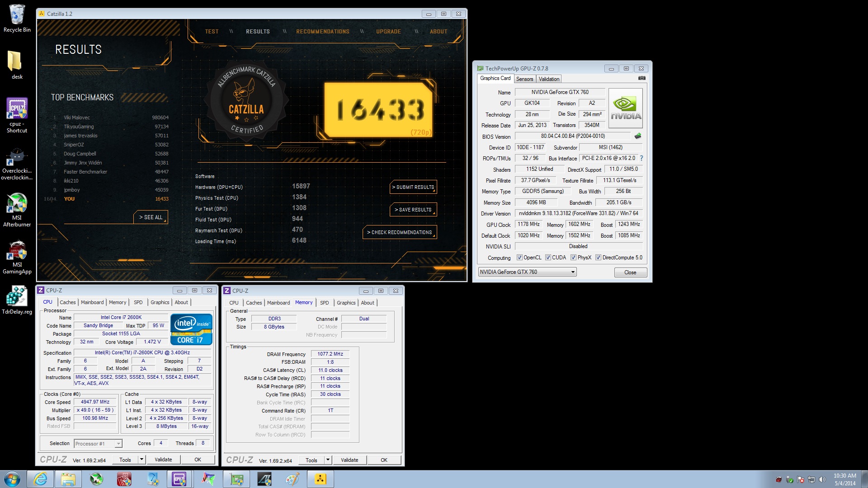
Task: Click the DRAM Frequency value 1077.2 MHz
Action: tap(330, 354)
